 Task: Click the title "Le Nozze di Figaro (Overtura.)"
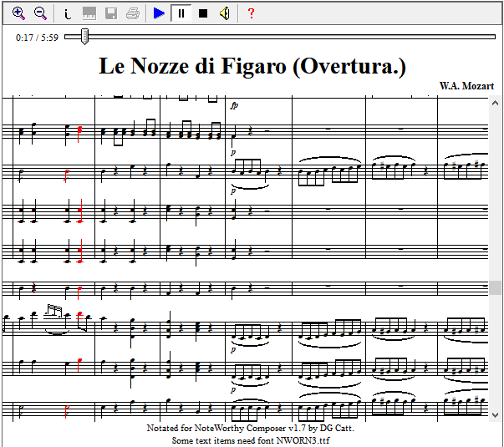pos(252,66)
